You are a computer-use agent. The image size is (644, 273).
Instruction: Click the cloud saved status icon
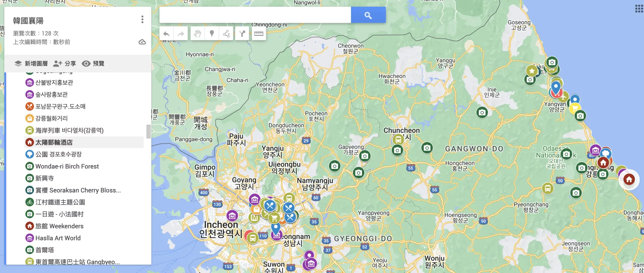pyautogui.click(x=142, y=42)
